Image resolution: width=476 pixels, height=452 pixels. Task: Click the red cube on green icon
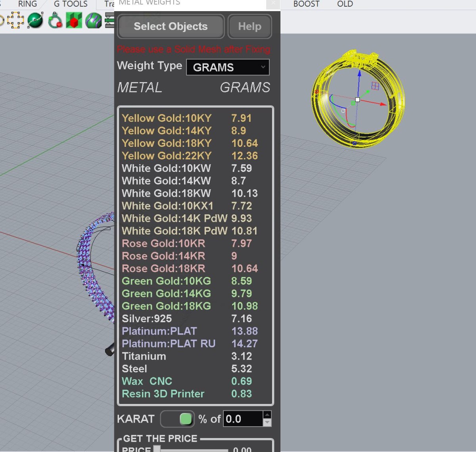[74, 20]
